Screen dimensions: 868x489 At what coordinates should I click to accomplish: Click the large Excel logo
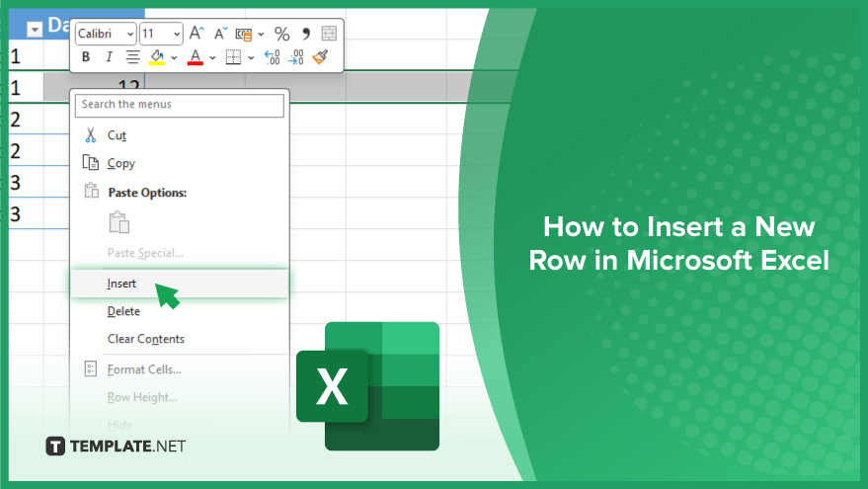[368, 386]
